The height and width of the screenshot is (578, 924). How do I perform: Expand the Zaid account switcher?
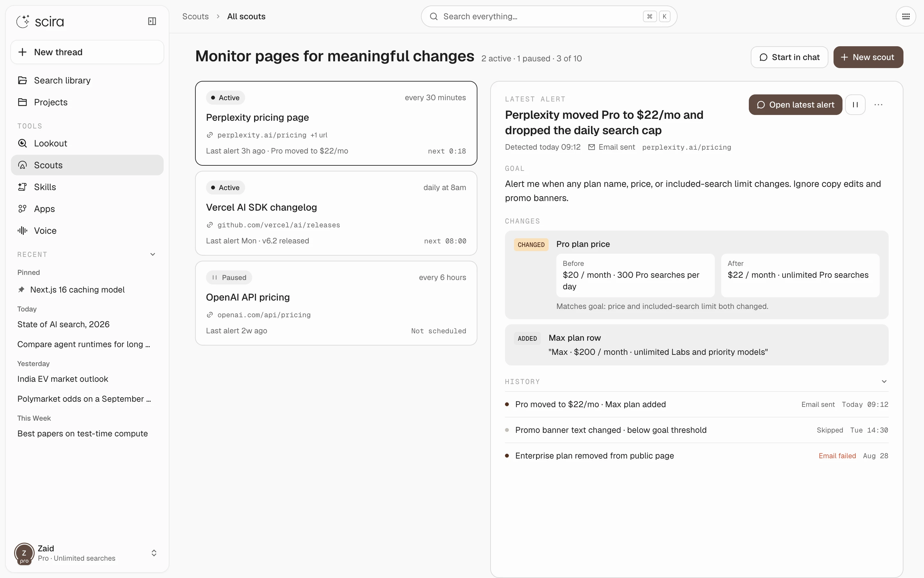click(x=154, y=553)
